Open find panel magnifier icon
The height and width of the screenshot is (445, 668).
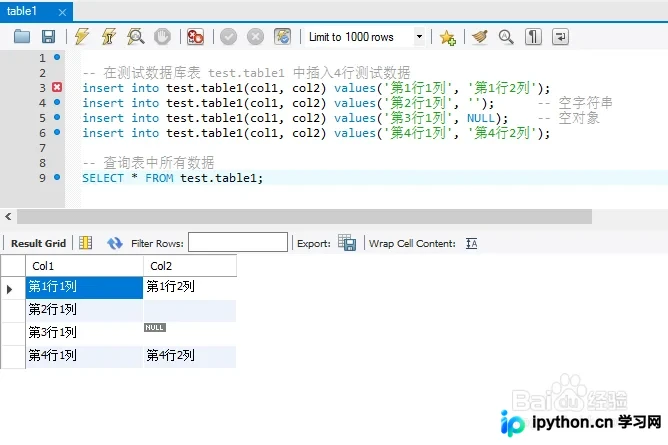point(506,37)
